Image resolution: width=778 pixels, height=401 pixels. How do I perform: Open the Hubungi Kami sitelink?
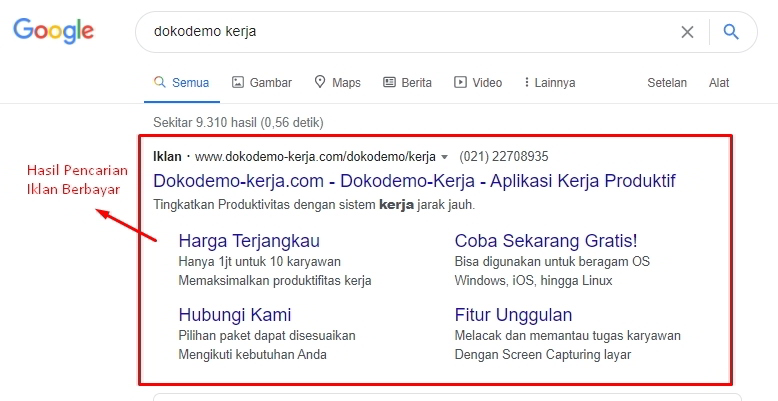pos(235,315)
